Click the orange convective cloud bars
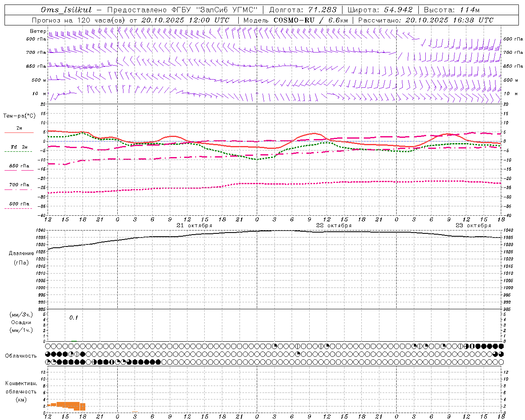Viewport: 525px width, 420px height. [68, 406]
